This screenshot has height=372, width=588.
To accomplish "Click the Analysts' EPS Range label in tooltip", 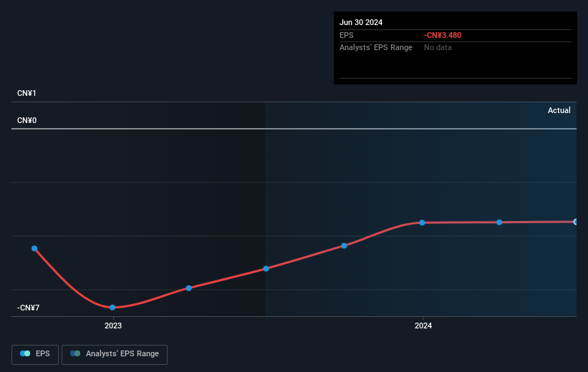I will tap(376, 48).
